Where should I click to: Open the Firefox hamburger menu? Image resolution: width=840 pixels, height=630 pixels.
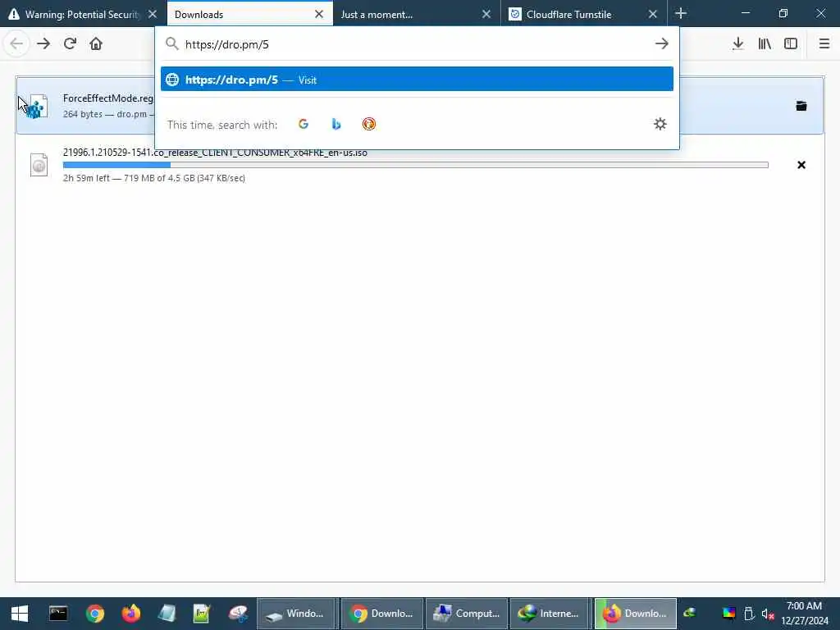point(824,44)
